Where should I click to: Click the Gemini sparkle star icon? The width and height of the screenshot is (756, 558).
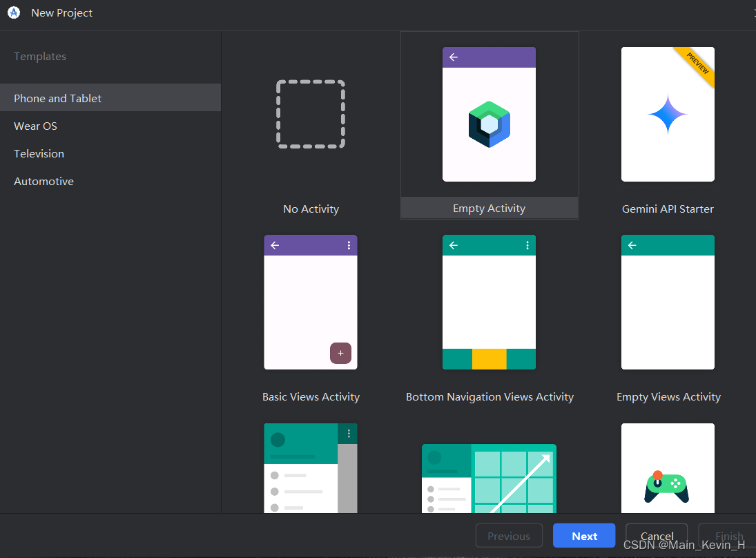pos(668,115)
